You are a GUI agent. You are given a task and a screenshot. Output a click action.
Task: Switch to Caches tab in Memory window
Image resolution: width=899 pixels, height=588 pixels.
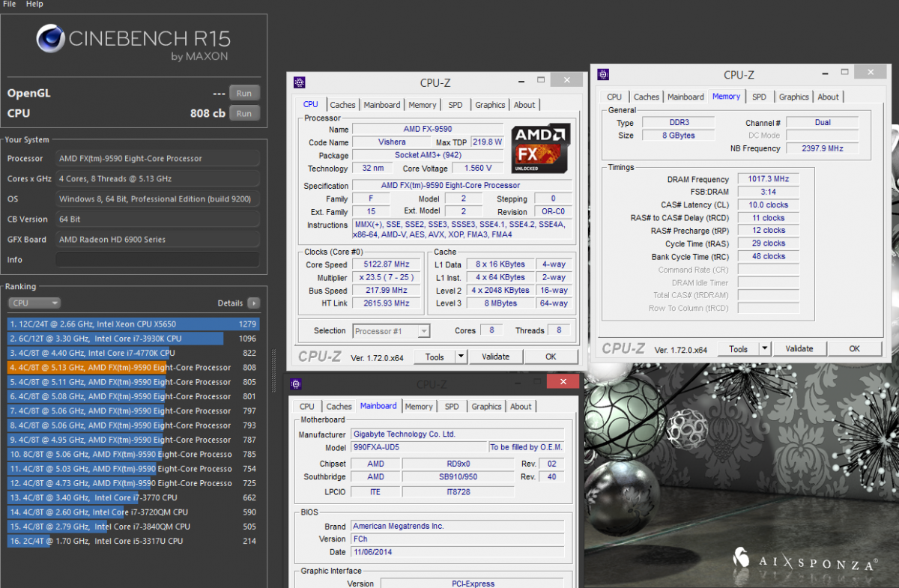(647, 97)
